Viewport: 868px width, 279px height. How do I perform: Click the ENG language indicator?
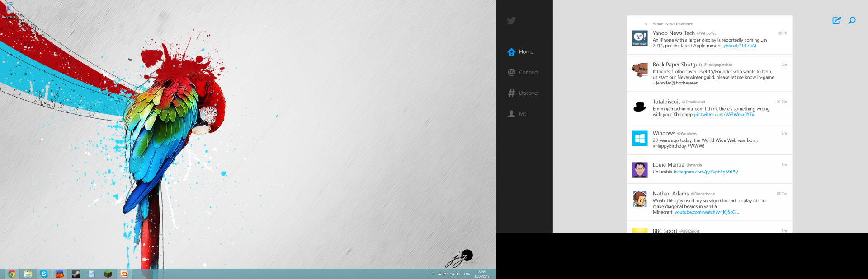pyautogui.click(x=467, y=274)
